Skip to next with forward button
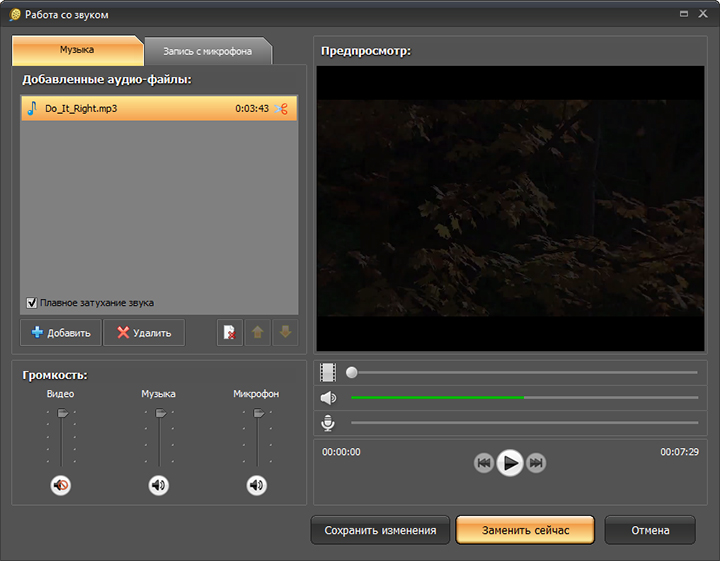Image resolution: width=720 pixels, height=561 pixels. pyautogui.click(x=536, y=463)
